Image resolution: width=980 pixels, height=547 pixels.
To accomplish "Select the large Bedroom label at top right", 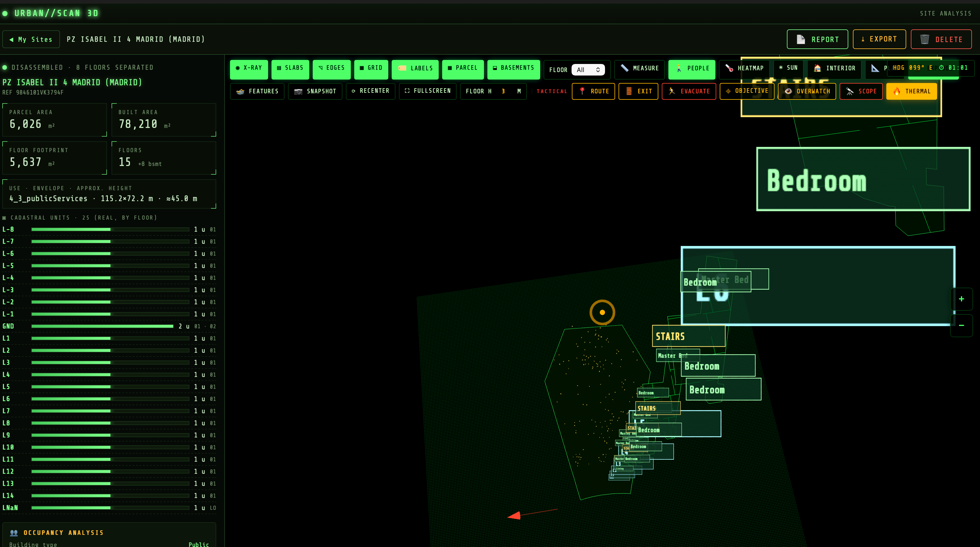I will (x=863, y=179).
